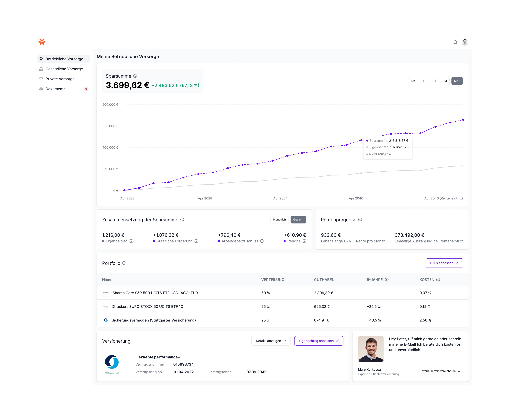Click info icon beside Rentenprognose
507x420 pixels.
360,220
